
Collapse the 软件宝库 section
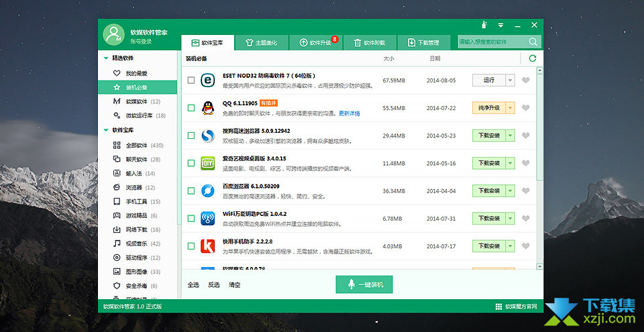point(107,130)
